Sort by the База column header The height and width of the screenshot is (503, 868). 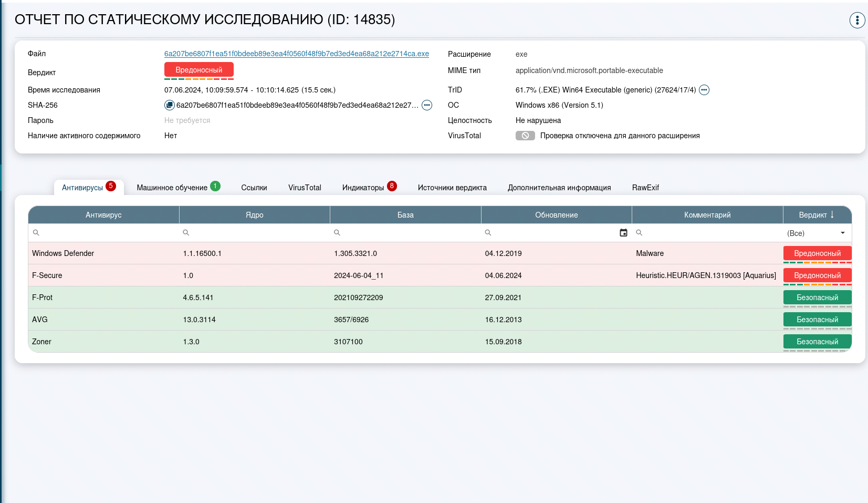click(x=405, y=215)
